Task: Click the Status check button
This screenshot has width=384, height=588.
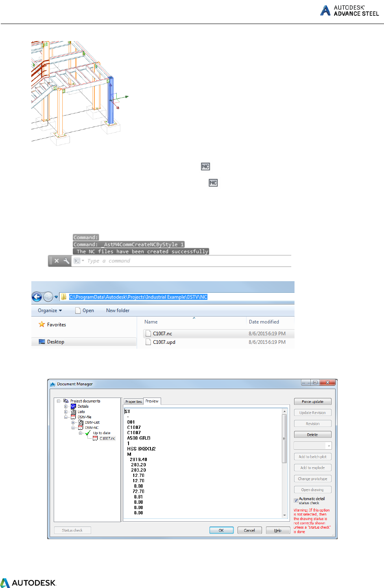Action: click(x=72, y=530)
